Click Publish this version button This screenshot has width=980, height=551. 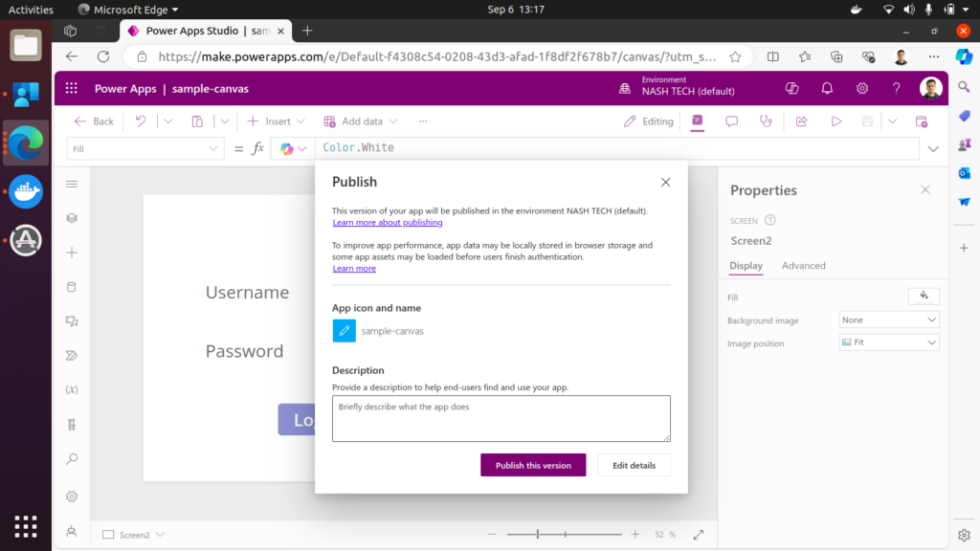click(533, 465)
